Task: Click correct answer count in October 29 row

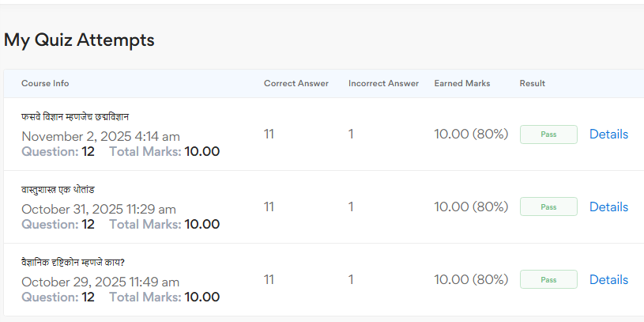Action: pos(269,280)
